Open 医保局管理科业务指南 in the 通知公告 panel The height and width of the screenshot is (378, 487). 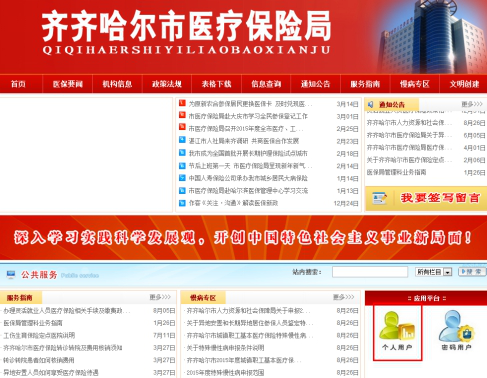coord(396,172)
